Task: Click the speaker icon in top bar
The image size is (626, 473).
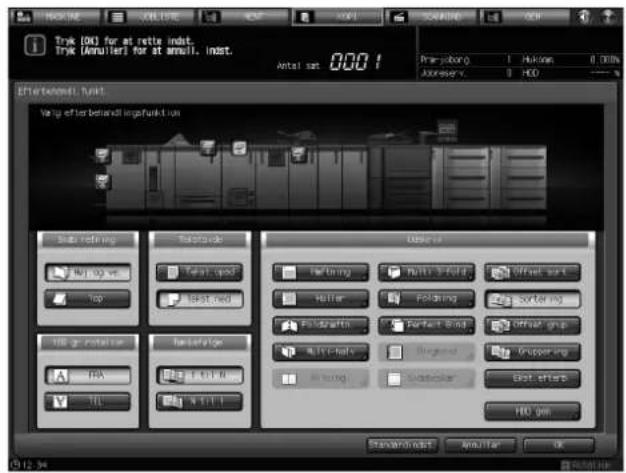Action: [584, 17]
